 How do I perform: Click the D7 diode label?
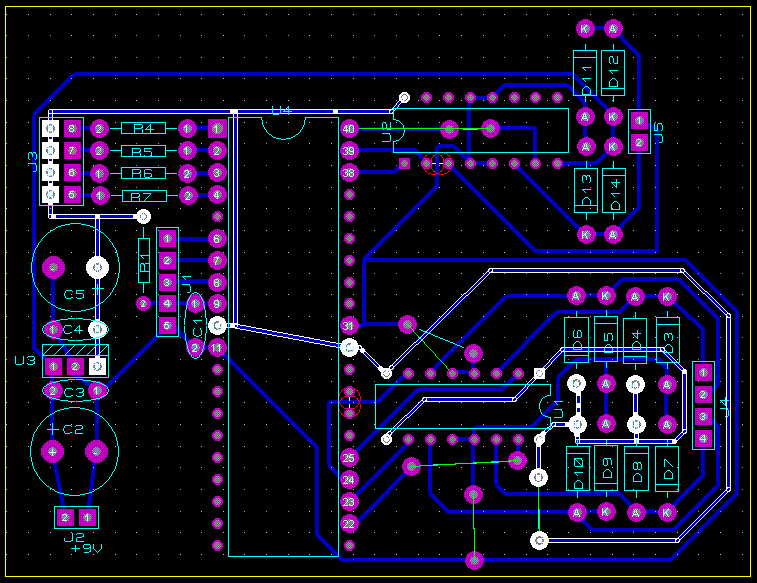click(x=668, y=469)
